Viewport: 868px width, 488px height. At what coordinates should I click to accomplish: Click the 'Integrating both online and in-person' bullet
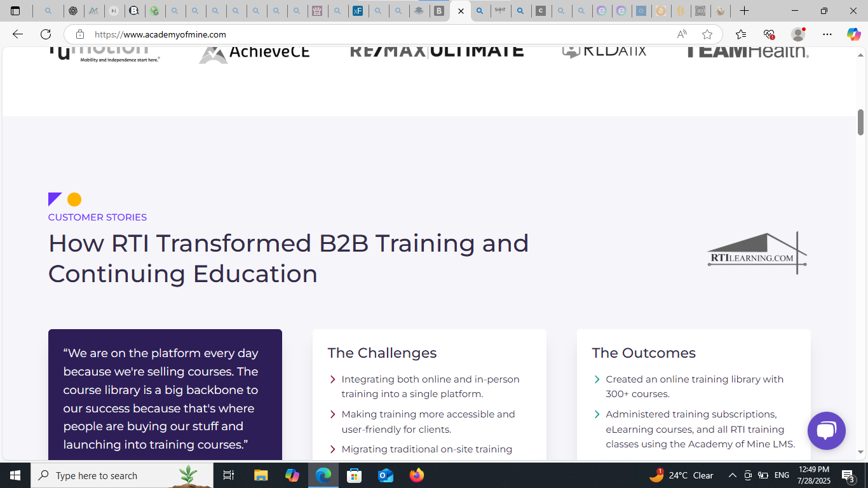(x=430, y=386)
